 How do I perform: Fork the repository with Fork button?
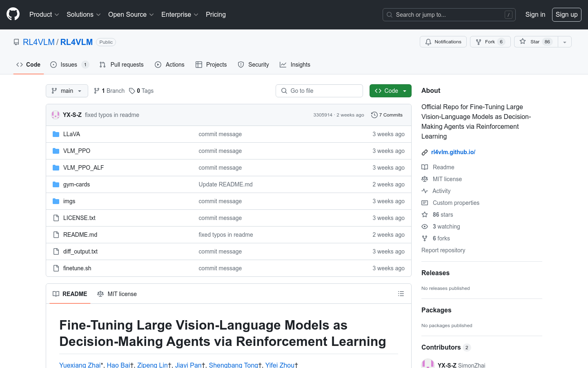pyautogui.click(x=490, y=42)
